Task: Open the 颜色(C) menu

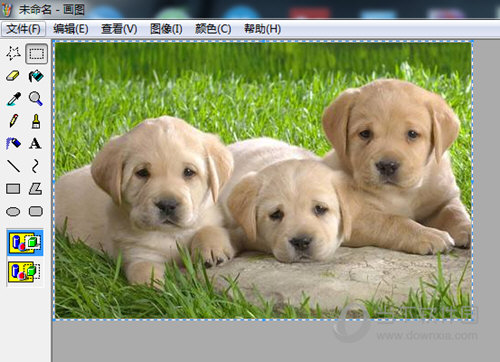Action: click(213, 29)
